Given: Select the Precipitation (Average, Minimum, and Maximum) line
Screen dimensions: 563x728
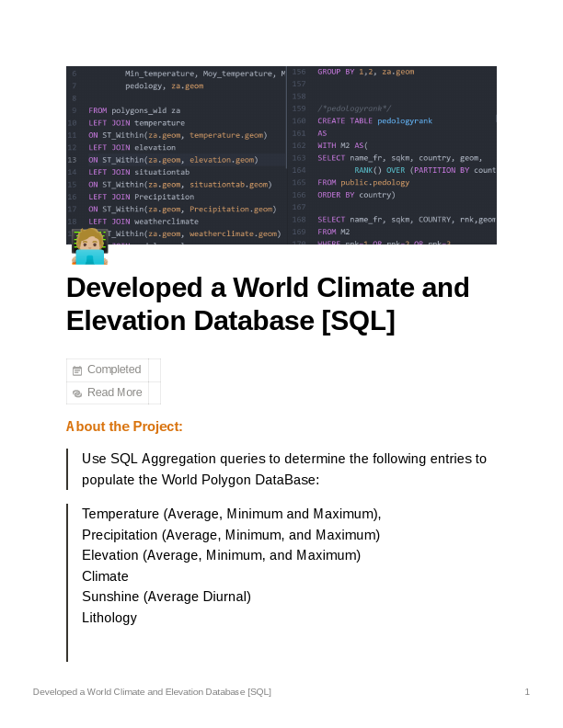Looking at the screenshot, I should pyautogui.click(x=231, y=535).
